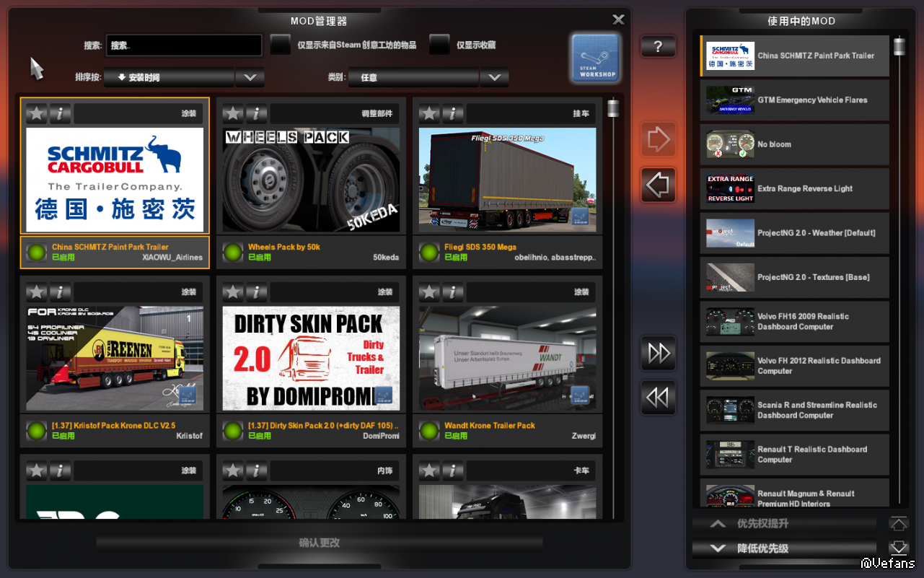Viewport: 924px width, 578px height.
Task: Open info for Dirty Skin Pack 2.0
Action: pos(256,292)
